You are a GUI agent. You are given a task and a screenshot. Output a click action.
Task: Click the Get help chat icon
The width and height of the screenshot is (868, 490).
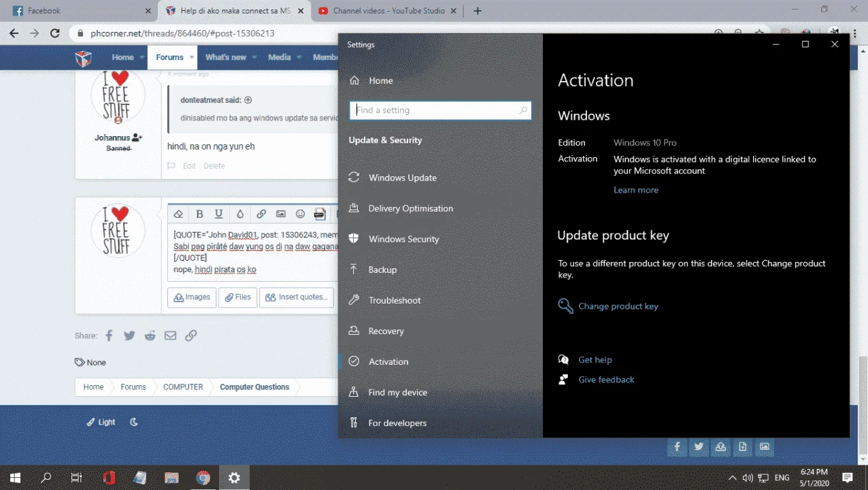[563, 360]
